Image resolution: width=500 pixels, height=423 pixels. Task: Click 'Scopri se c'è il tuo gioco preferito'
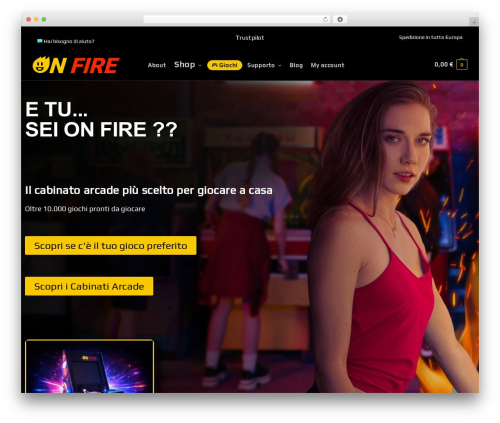111,246
